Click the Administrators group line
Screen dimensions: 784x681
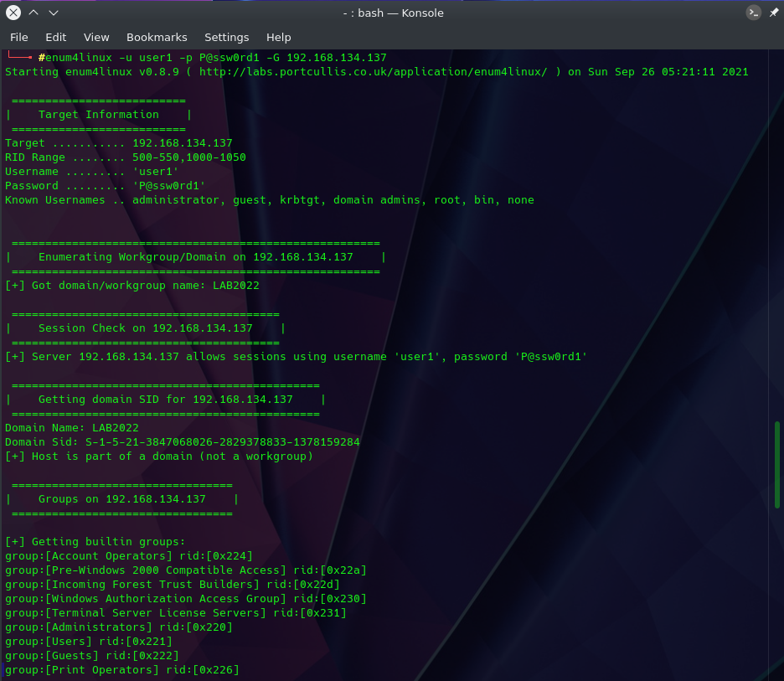coord(119,627)
